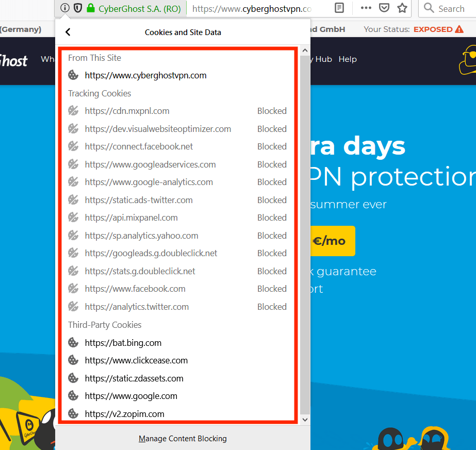Select https://www.facebook.com entry

(135, 289)
